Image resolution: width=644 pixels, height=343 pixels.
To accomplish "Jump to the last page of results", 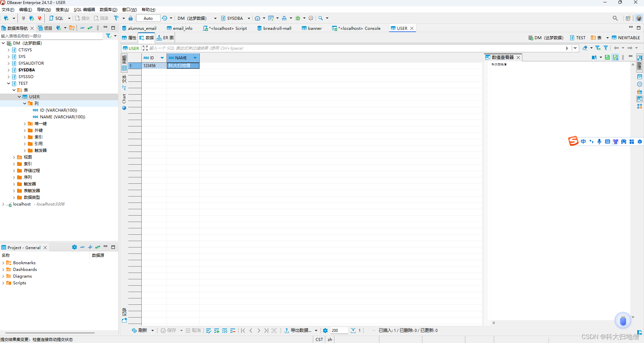I will (266, 331).
